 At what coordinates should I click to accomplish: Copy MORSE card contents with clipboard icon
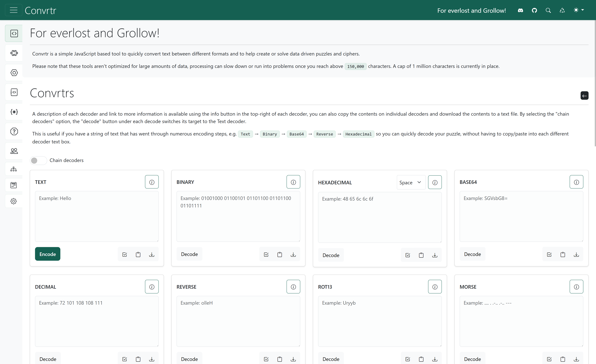point(563,359)
